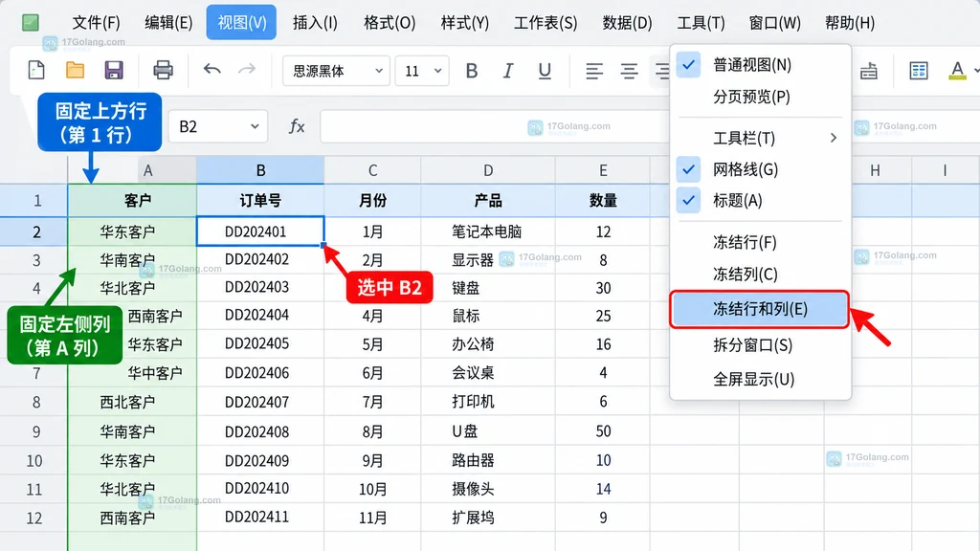Open the Window (窗口) menu
Screen dimensions: 980x551
pos(775,23)
